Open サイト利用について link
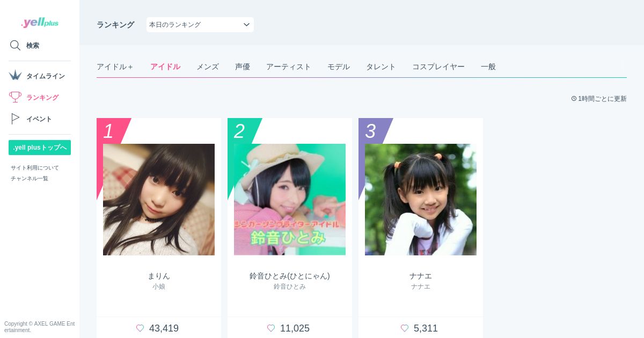Screen dimensions: 644x338 point(35,167)
